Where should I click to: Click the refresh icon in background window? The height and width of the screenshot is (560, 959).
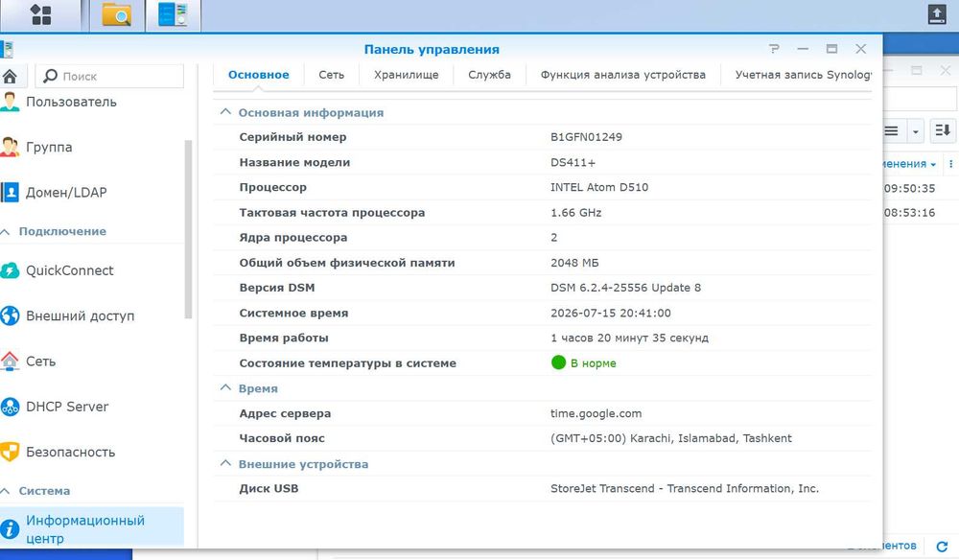pyautogui.click(x=942, y=546)
